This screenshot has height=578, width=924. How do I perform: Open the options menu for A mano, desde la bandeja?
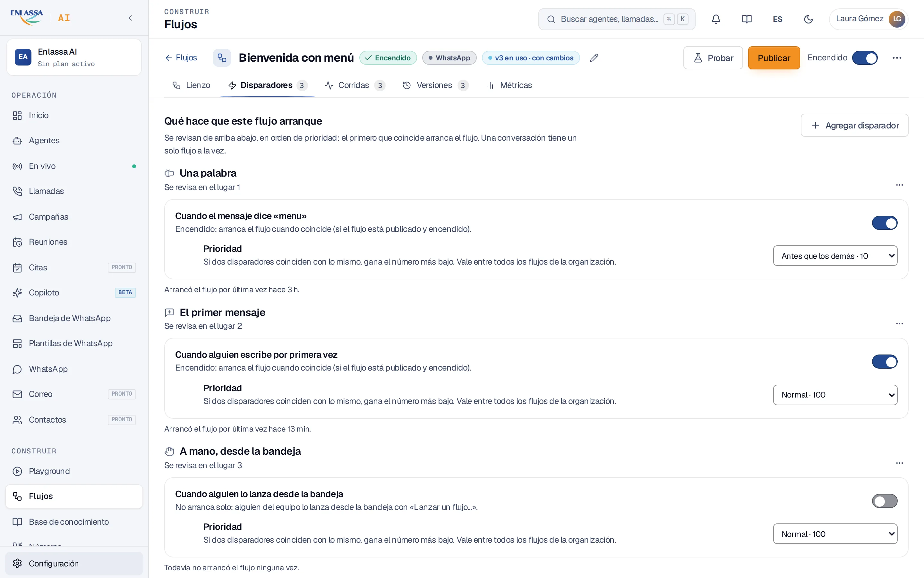click(899, 463)
